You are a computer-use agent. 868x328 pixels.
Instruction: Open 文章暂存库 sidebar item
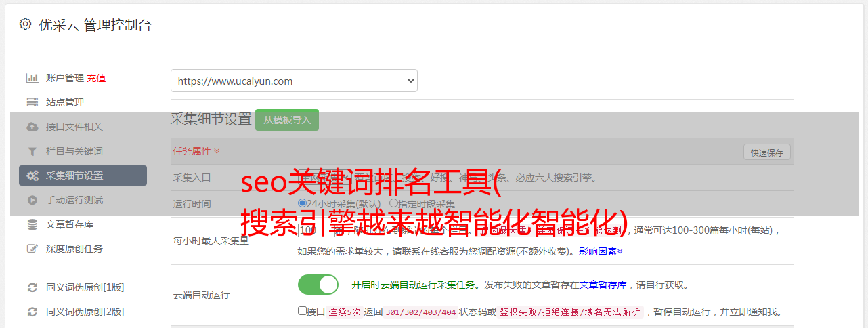tap(70, 224)
